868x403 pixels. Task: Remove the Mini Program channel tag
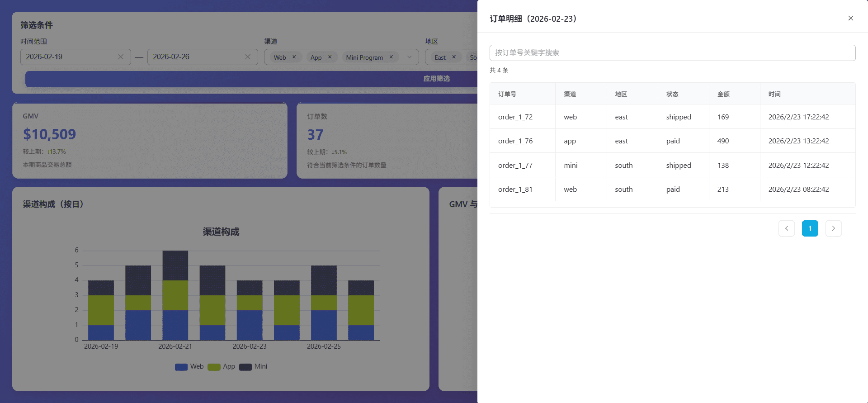point(391,57)
